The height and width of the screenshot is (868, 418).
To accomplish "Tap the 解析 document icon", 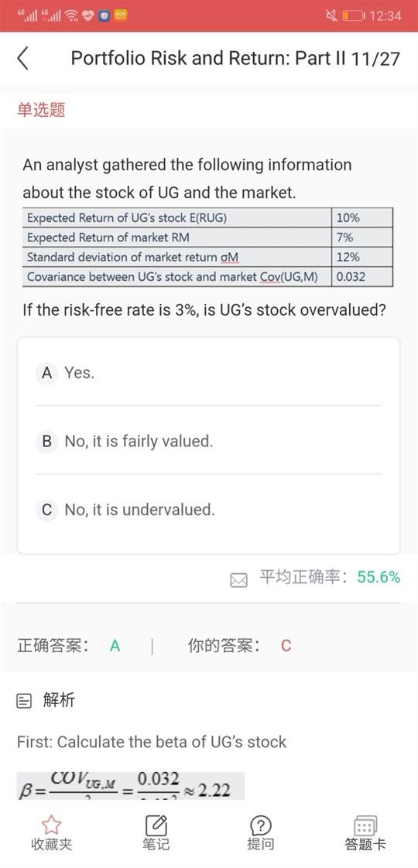I will tap(25, 702).
